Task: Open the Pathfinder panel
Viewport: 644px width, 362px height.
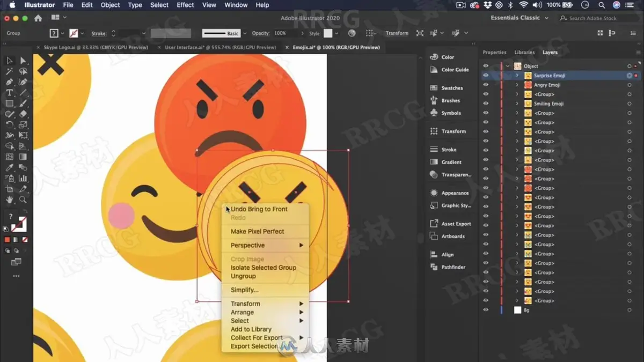Action: coord(449,267)
